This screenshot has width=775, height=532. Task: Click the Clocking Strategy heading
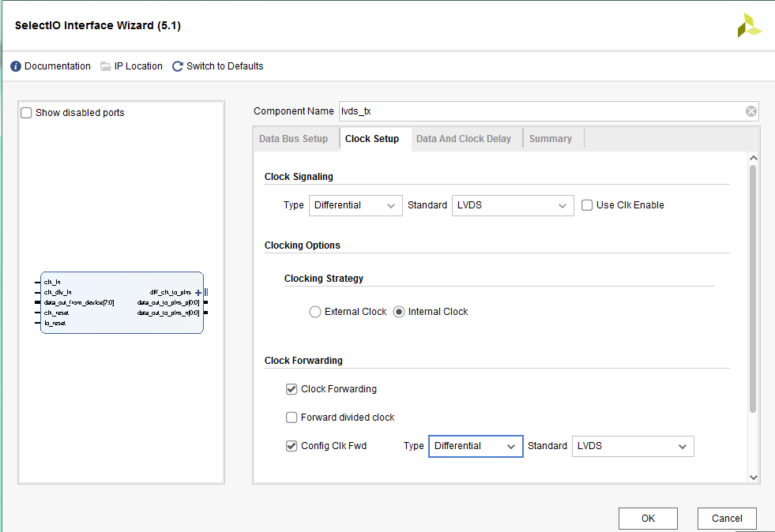pyautogui.click(x=324, y=279)
